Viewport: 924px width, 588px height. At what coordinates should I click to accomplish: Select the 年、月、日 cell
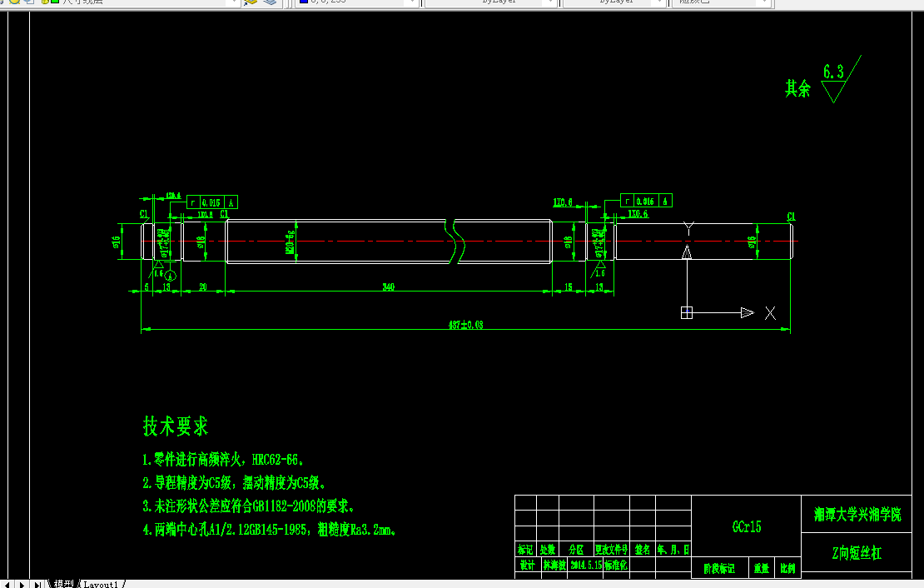tap(673, 550)
